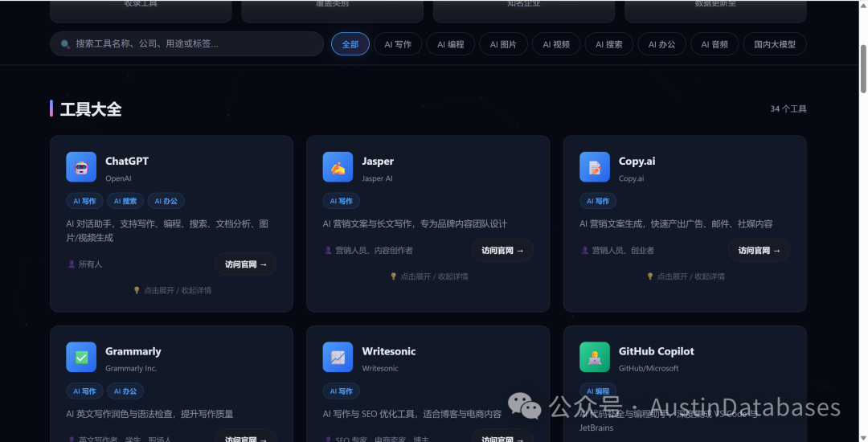The width and height of the screenshot is (868, 442).
Task: Click the AI 写作 tag on Jasper card
Action: [341, 202]
